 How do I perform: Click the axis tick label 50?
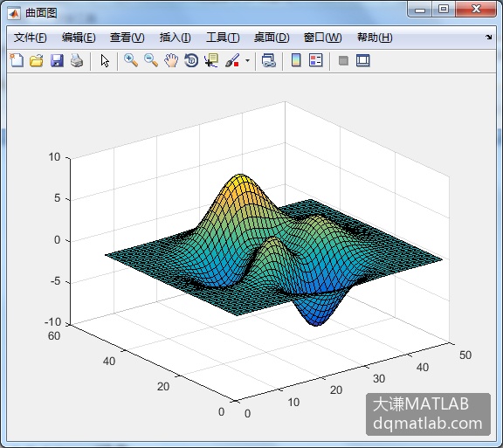pyautogui.click(x=465, y=355)
